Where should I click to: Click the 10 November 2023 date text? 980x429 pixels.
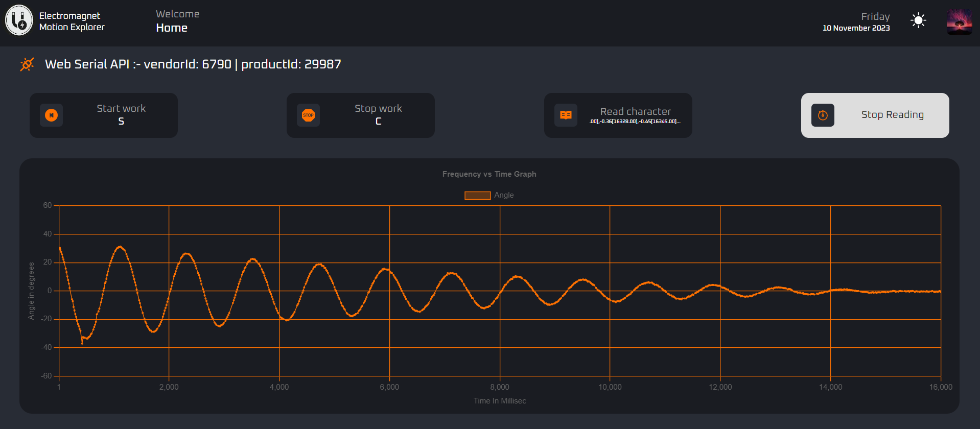pos(856,28)
